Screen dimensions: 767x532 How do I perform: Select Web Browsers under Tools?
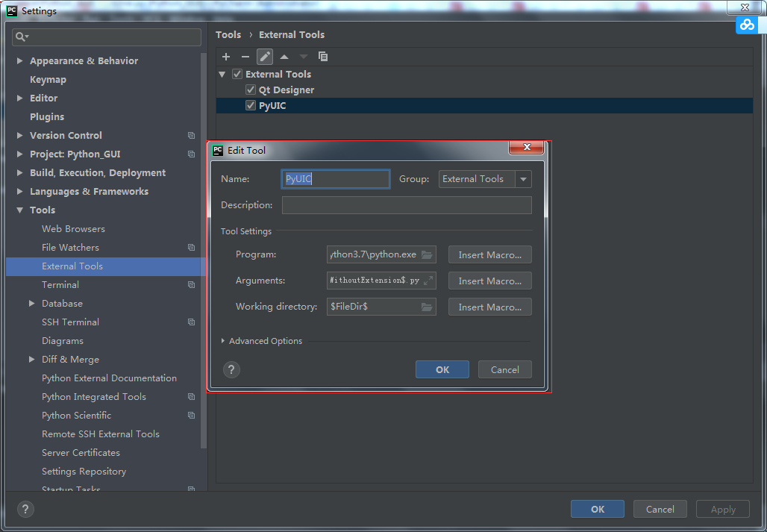click(73, 229)
